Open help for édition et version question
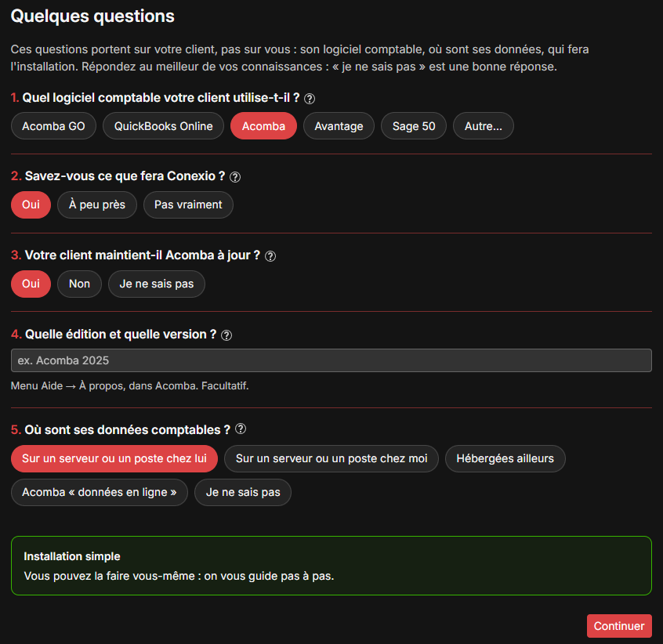This screenshot has height=644, width=663. tap(226, 335)
